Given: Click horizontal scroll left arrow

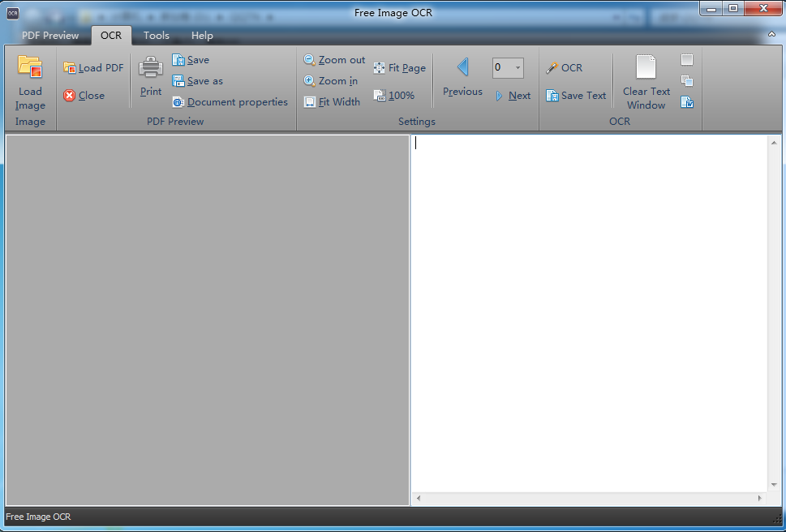Looking at the screenshot, I should [x=419, y=498].
